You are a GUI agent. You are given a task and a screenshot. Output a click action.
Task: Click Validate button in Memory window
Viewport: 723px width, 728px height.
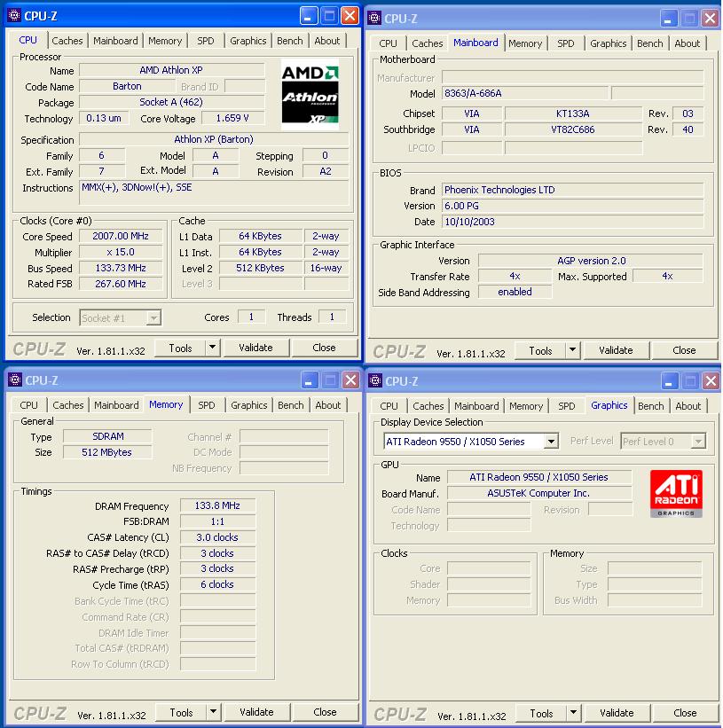pyautogui.click(x=256, y=712)
